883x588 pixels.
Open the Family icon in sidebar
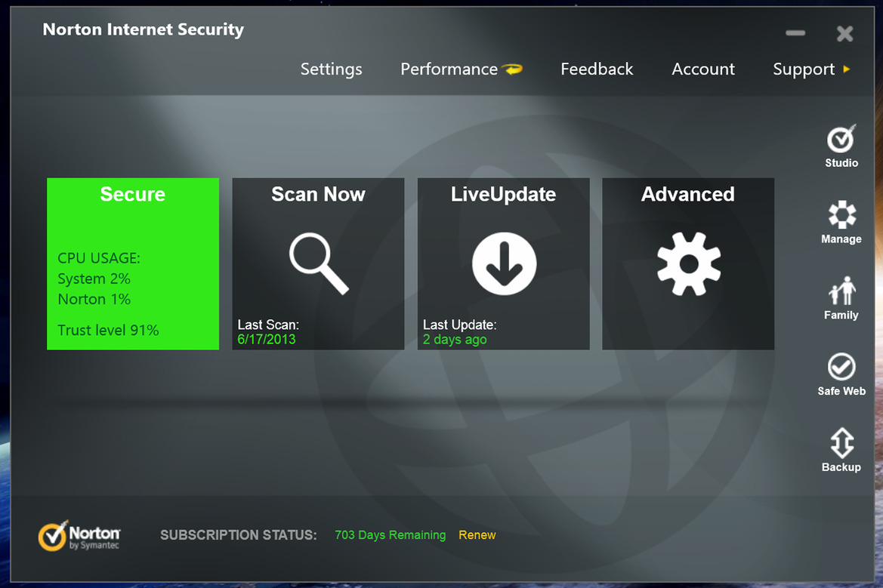(842, 291)
